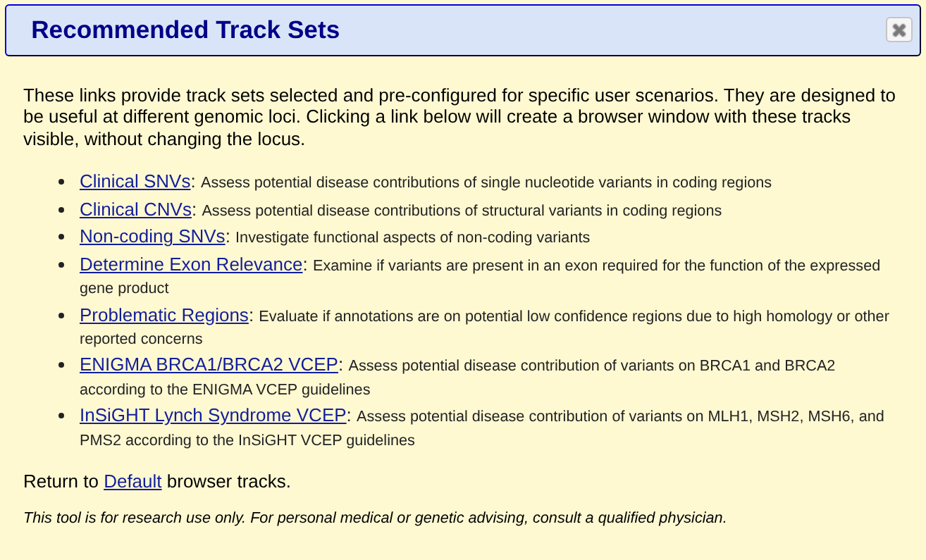Click the structural variants description text
926x560 pixels.
click(462, 211)
